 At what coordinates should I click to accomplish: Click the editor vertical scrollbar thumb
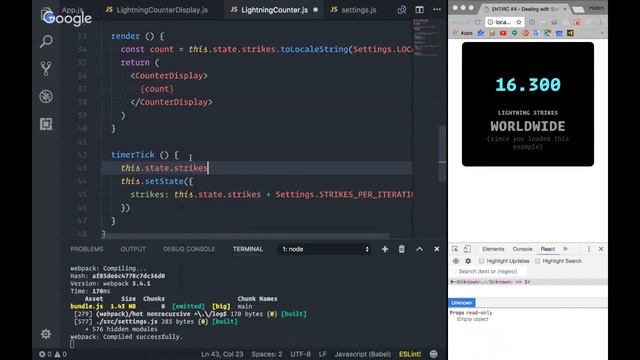(442, 153)
